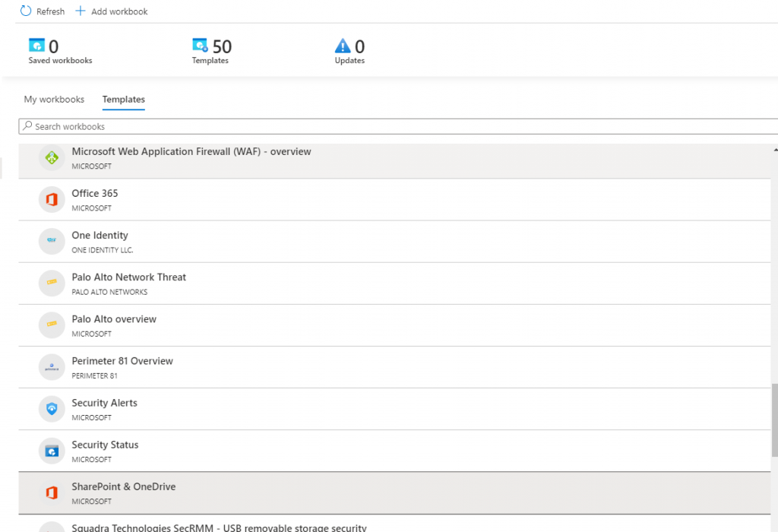
Task: Click the Add workbook plus icon
Action: coord(81,11)
